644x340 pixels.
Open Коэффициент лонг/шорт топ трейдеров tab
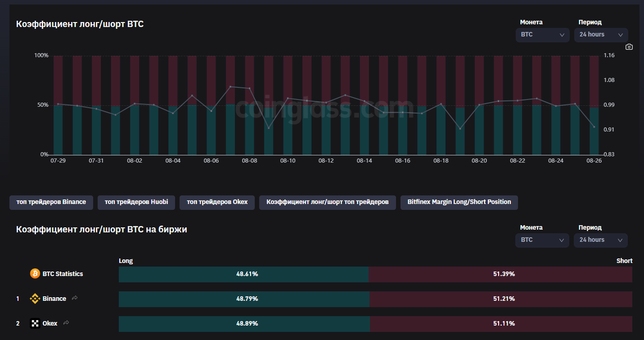click(327, 202)
